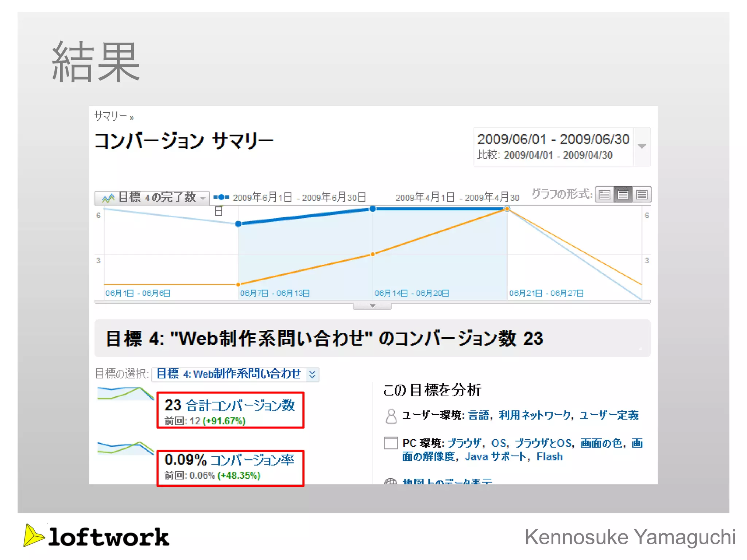
Task: Expand the graph collapse handle below chart
Action: point(372,306)
